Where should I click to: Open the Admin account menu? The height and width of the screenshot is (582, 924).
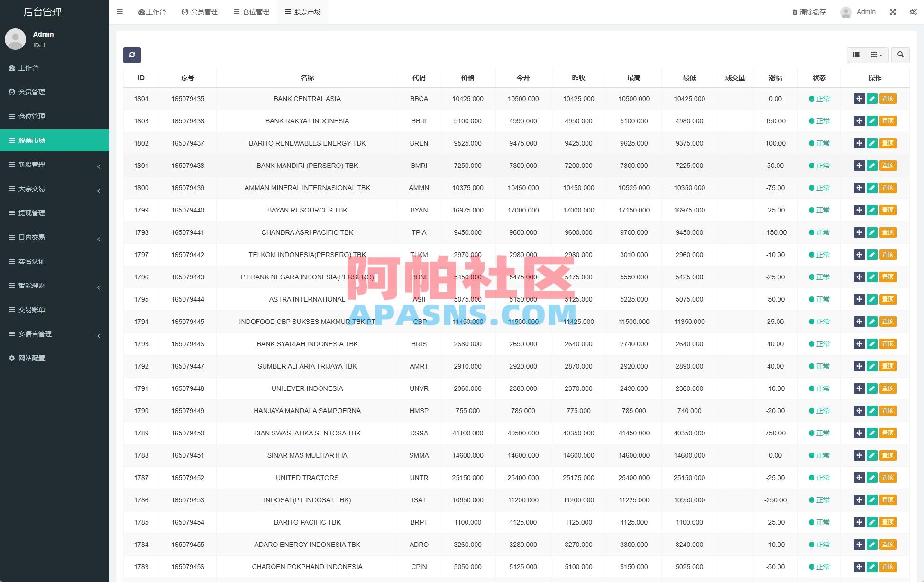(x=859, y=11)
